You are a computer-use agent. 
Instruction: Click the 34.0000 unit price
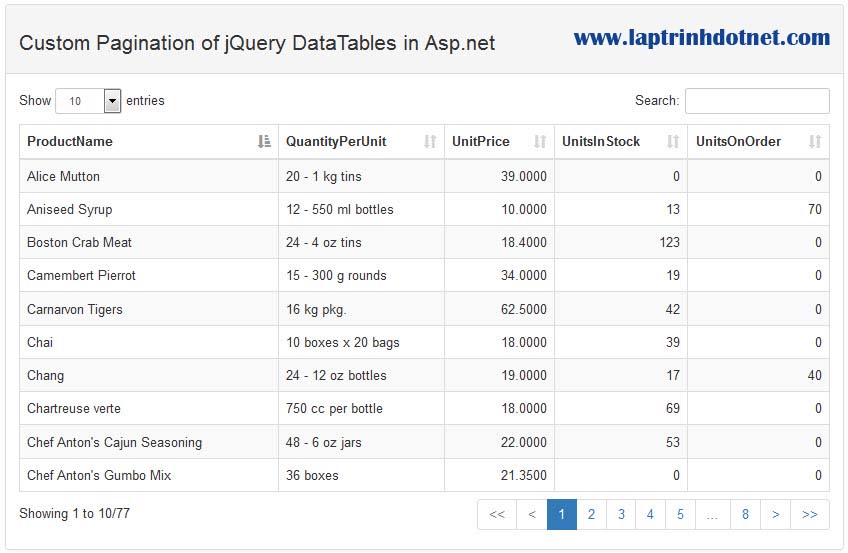pyautogui.click(x=524, y=275)
